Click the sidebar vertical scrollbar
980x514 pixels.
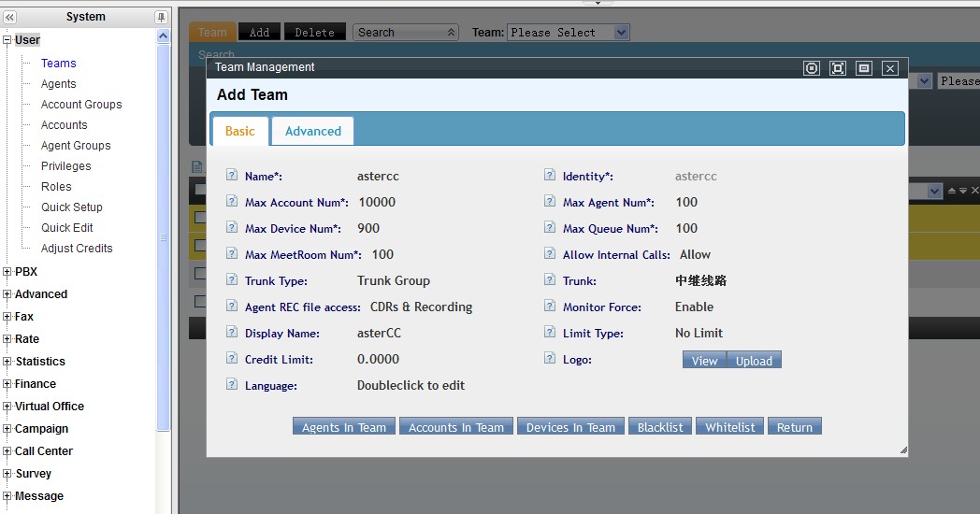(164, 234)
